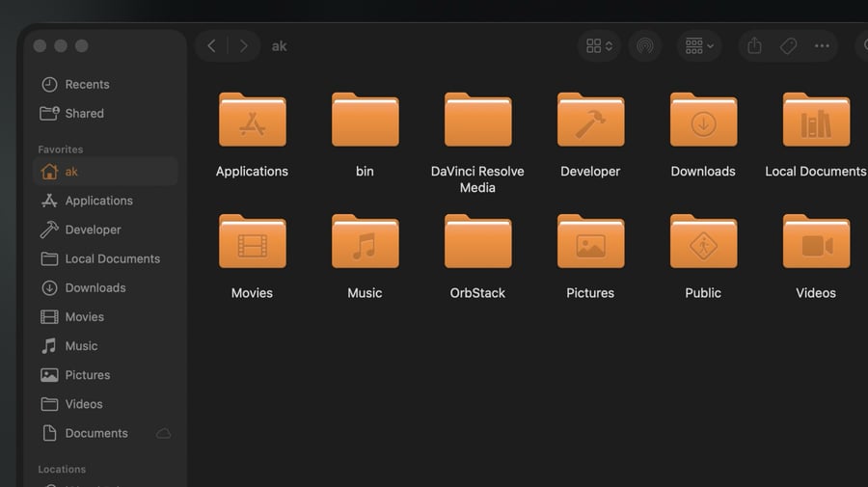Select Recents in the sidebar
This screenshot has width=868, height=487.
coord(105,84)
